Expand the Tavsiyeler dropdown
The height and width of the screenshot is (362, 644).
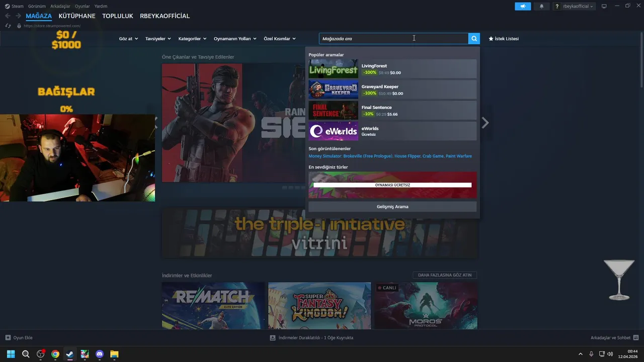coord(158,39)
